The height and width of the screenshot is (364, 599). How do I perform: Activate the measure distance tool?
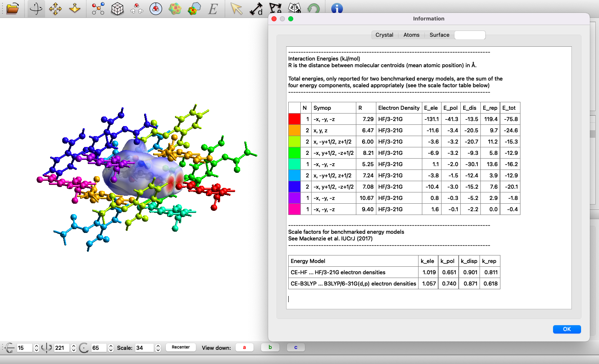[x=256, y=8]
